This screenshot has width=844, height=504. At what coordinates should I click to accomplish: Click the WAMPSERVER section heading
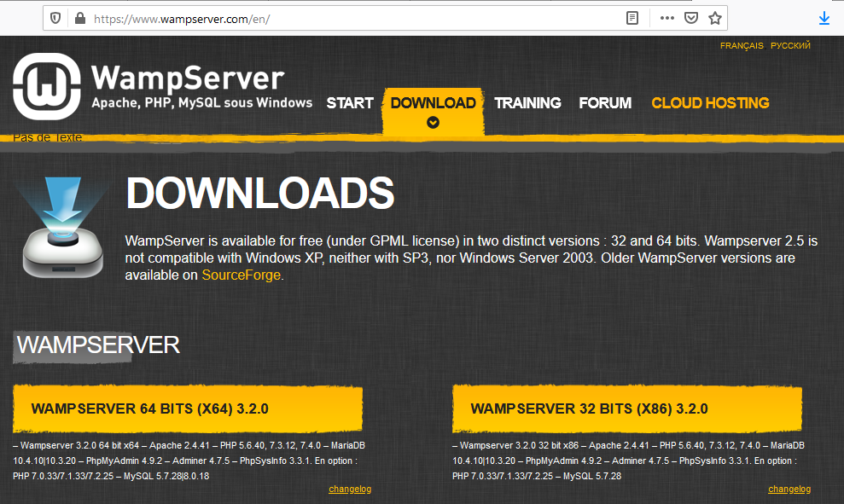tap(98, 345)
